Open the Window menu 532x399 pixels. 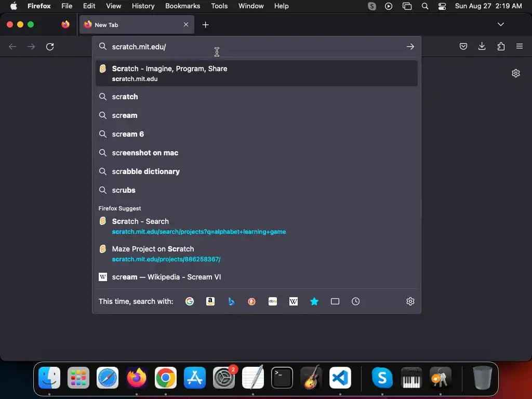tap(251, 6)
